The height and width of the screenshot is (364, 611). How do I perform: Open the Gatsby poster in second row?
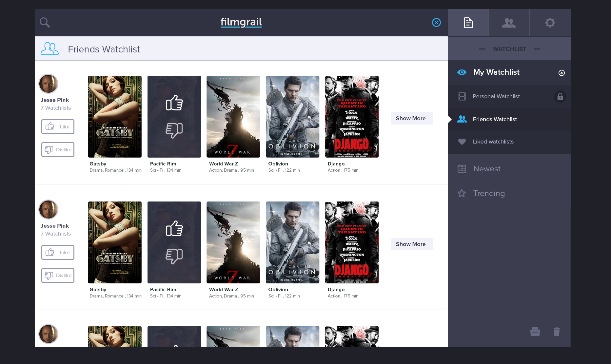115,242
